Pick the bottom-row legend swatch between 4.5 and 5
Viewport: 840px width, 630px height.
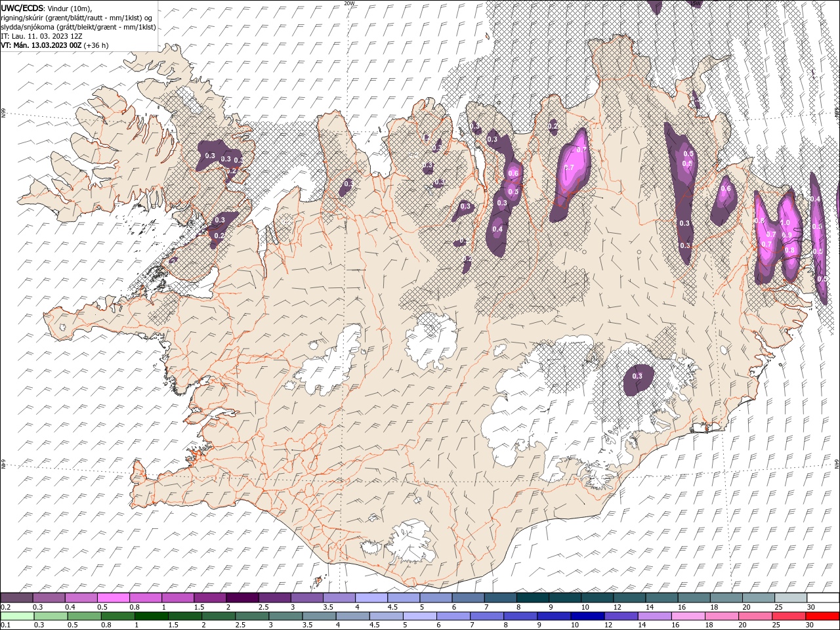(x=386, y=616)
